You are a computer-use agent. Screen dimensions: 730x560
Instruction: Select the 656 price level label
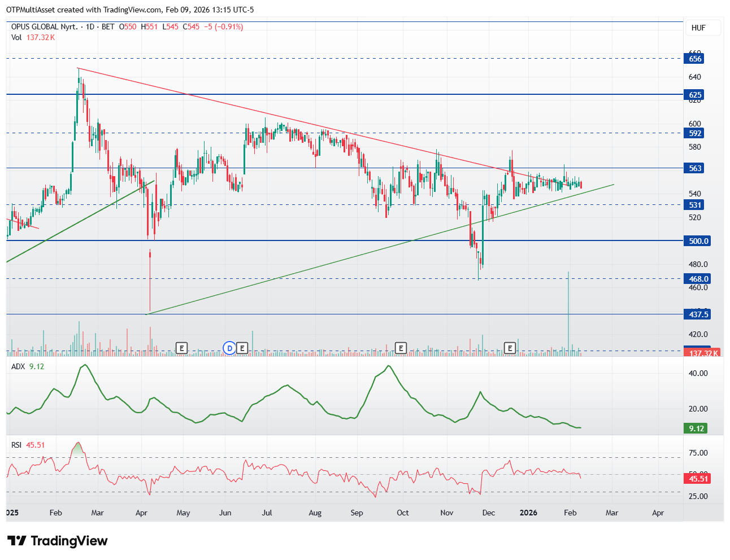pos(694,59)
